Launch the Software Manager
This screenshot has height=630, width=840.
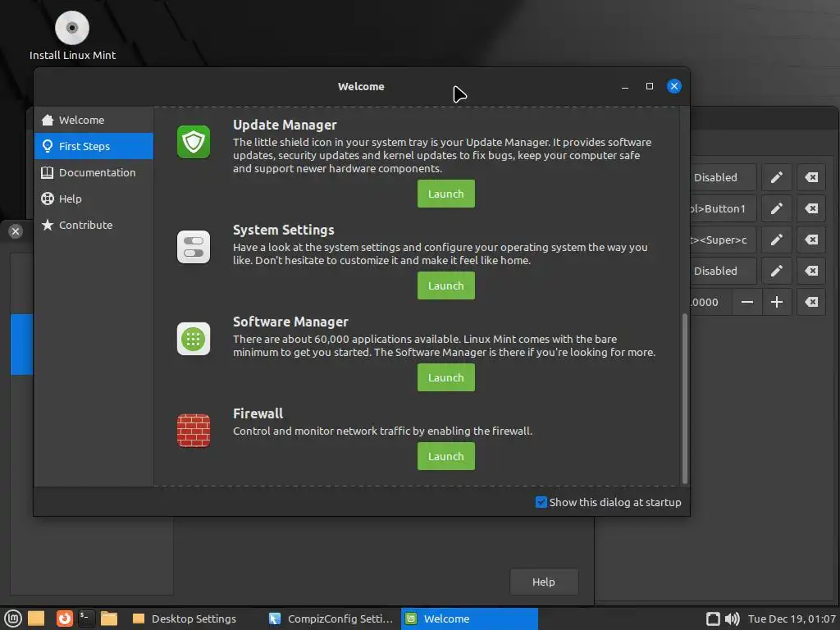tap(445, 377)
